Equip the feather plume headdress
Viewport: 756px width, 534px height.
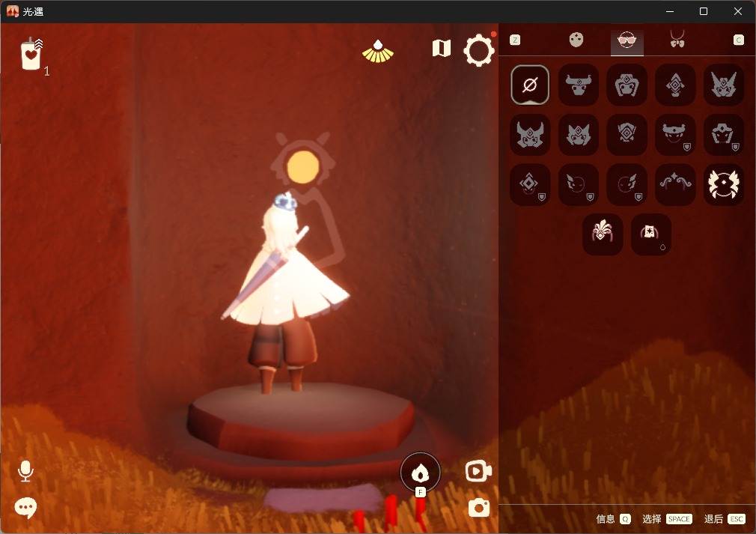(603, 234)
